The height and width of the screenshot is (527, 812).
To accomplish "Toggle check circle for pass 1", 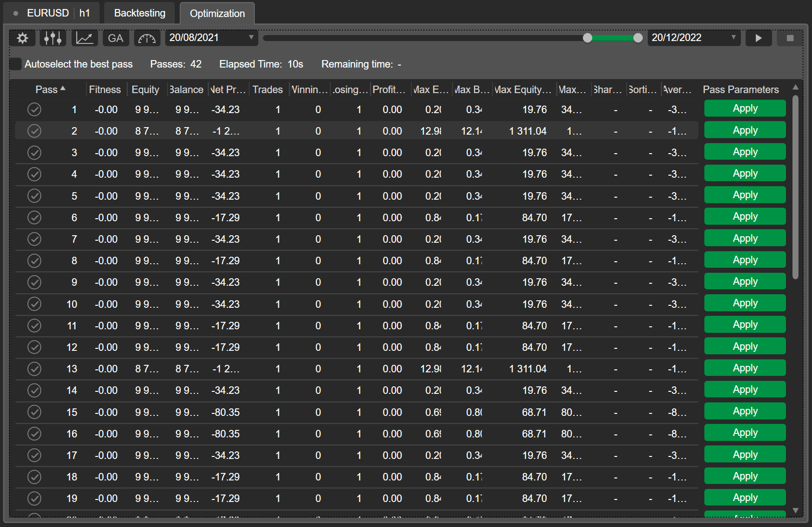I will 34,109.
